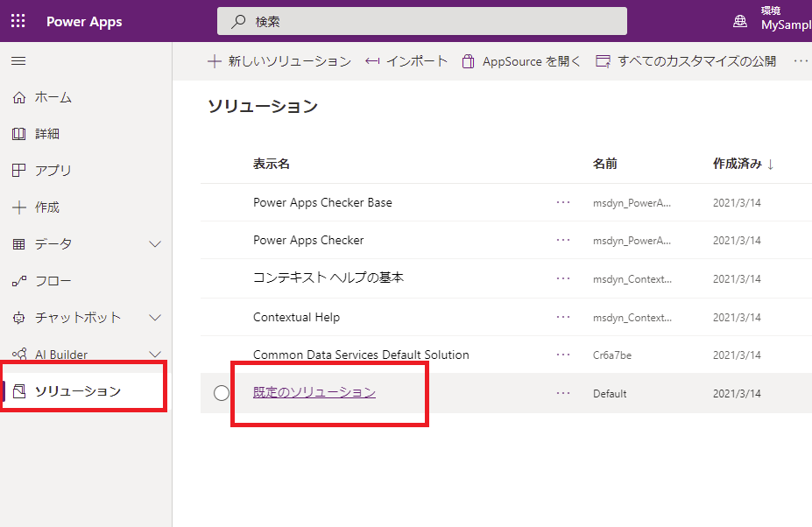This screenshot has width=812, height=527.
Task: Click the msdyn_Context... name in Contextual Help row
Action: (632, 318)
